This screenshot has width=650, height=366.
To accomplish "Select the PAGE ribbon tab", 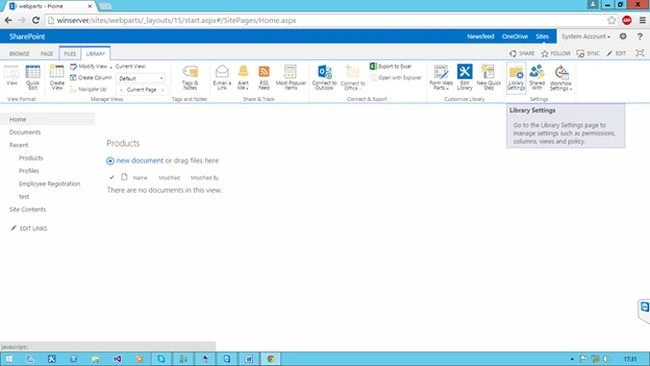I will click(46, 53).
